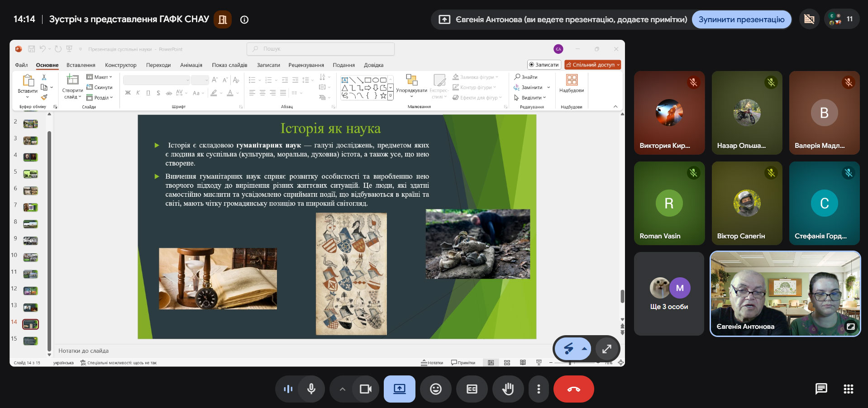
Task: Click the Знайти find button
Action: pos(526,77)
